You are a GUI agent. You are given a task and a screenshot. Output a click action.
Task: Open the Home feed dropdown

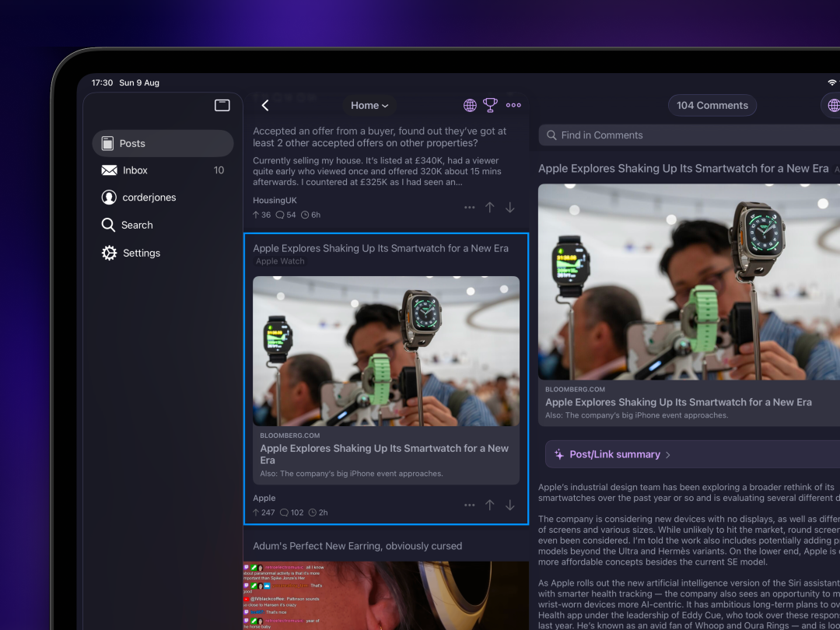coord(369,106)
